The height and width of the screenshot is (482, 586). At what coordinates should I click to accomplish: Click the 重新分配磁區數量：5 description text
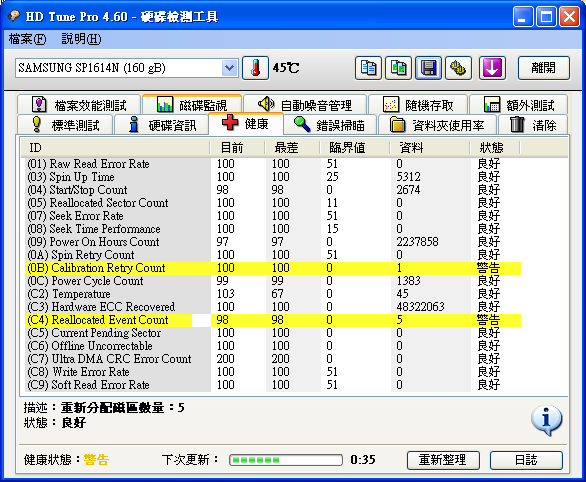123,408
